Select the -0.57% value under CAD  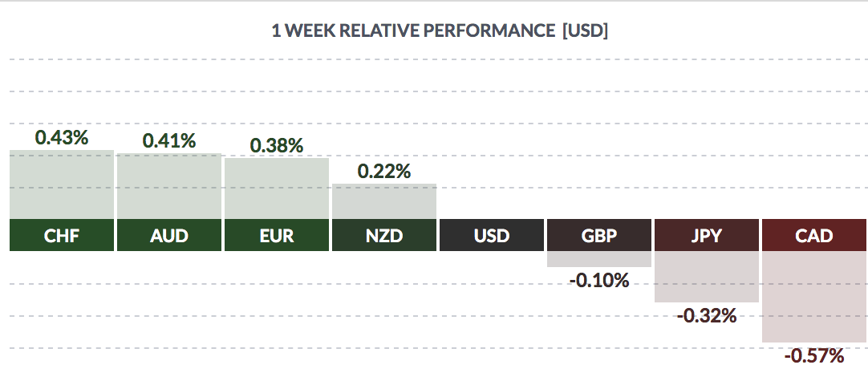tap(814, 355)
